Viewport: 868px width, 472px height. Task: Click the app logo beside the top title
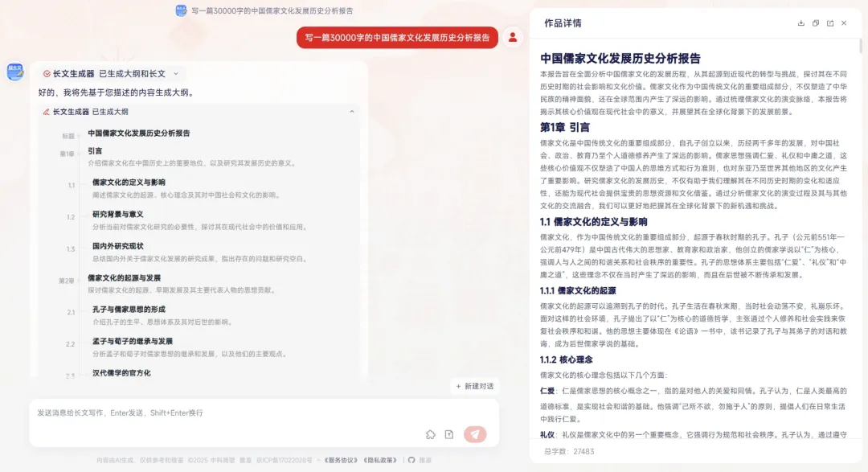pos(181,10)
